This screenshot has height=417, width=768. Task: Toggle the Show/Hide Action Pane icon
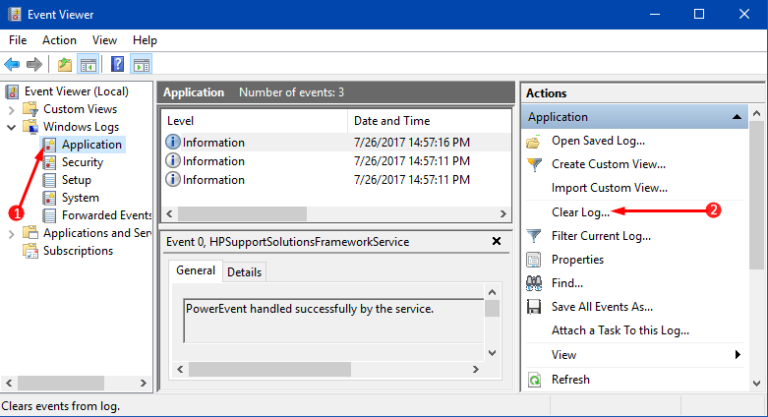(x=142, y=64)
